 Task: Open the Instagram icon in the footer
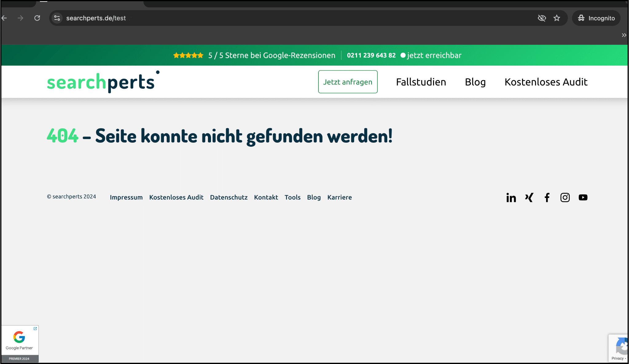565,197
